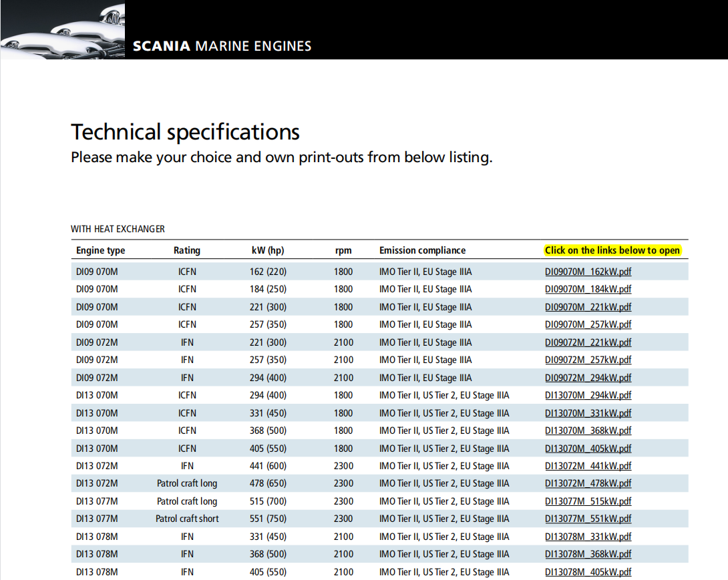Click the Scania griffin logo image in header
728x580 pixels.
[x=62, y=30]
